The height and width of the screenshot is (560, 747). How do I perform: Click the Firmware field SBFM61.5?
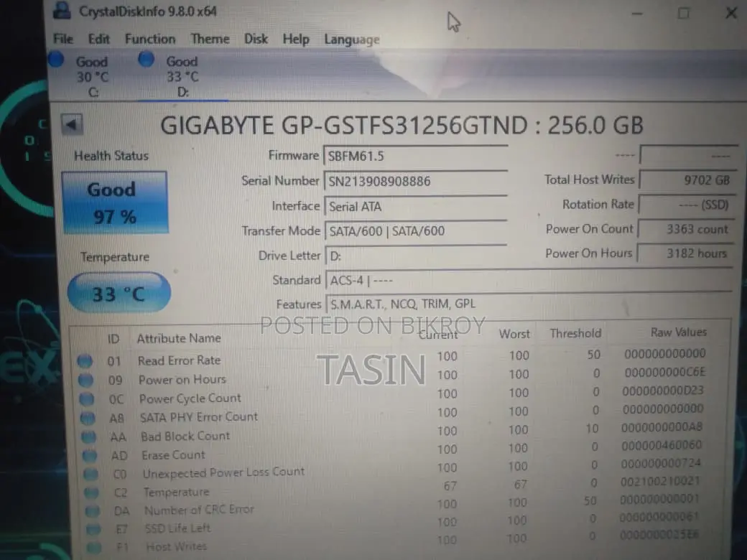[x=415, y=157]
